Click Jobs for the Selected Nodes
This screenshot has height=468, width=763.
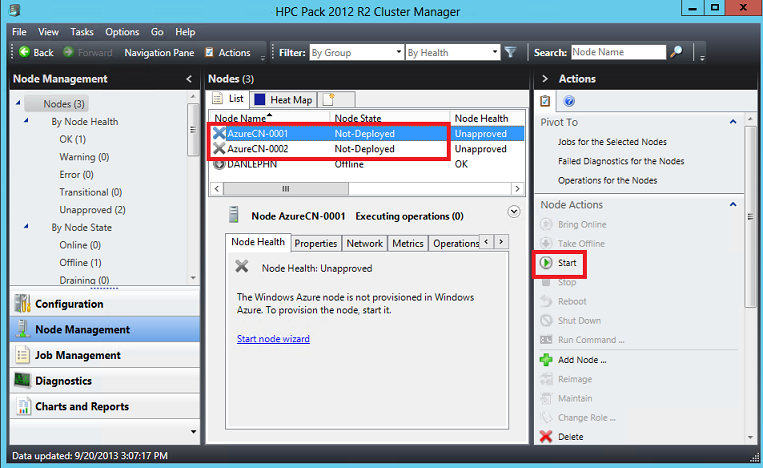612,142
